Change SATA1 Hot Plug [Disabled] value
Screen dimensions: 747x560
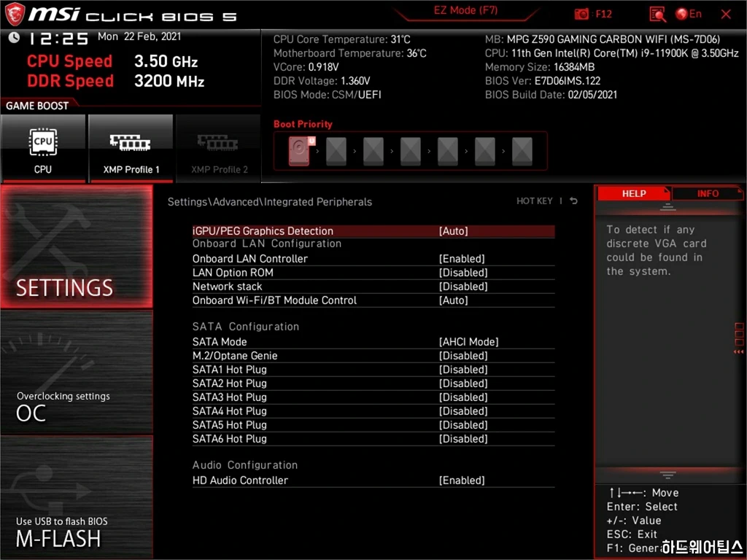pos(463,369)
